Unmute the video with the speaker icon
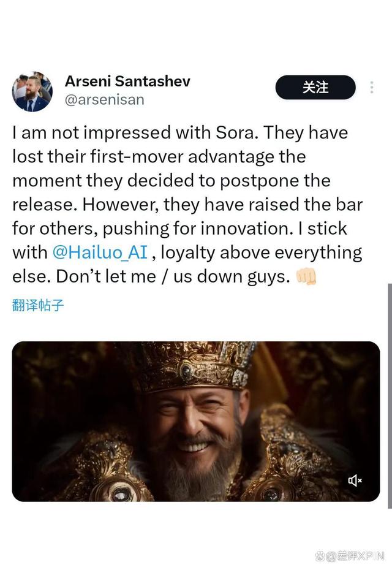Image resolution: width=392 pixels, height=570 pixels. (355, 481)
